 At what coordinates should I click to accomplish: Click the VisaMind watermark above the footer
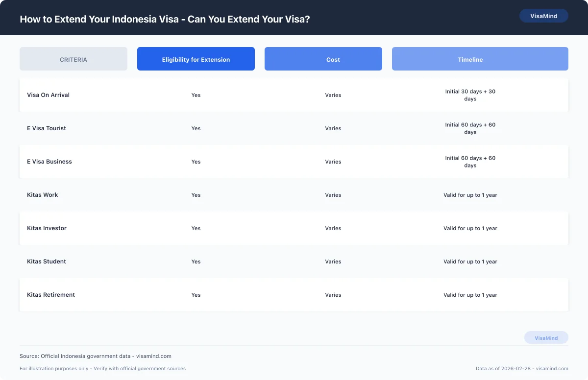coord(546,337)
